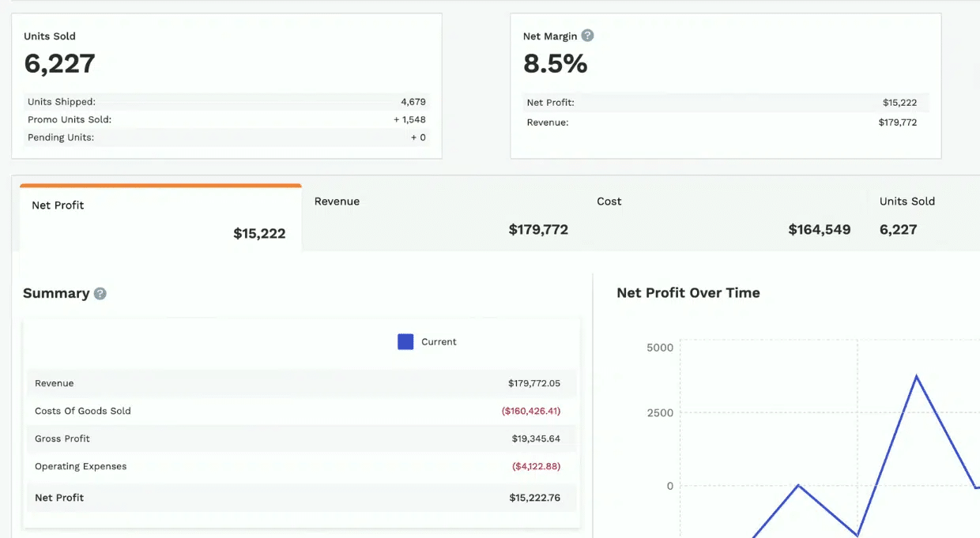Click the Costs Of Goods Sold summary row

[300, 411]
